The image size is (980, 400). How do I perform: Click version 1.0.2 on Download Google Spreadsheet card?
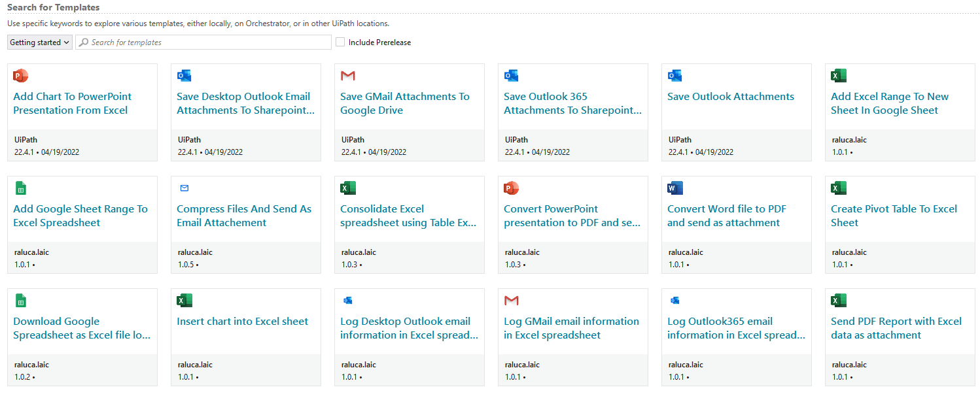(x=25, y=377)
